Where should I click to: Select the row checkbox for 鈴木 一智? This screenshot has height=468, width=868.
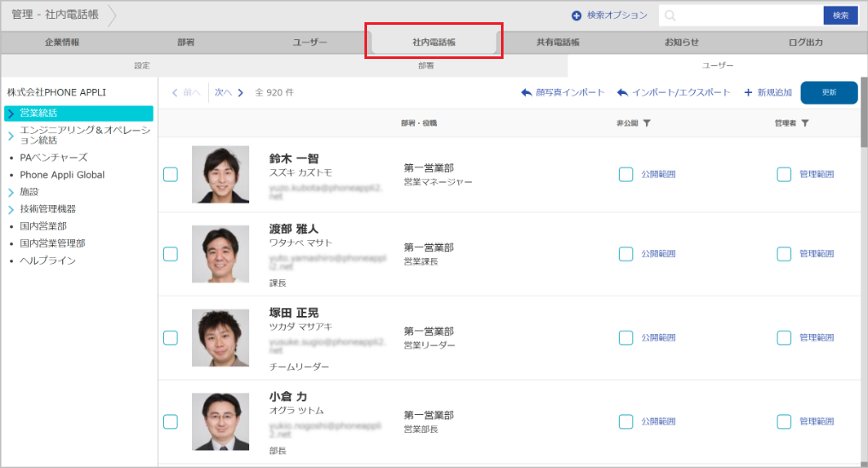(x=170, y=174)
